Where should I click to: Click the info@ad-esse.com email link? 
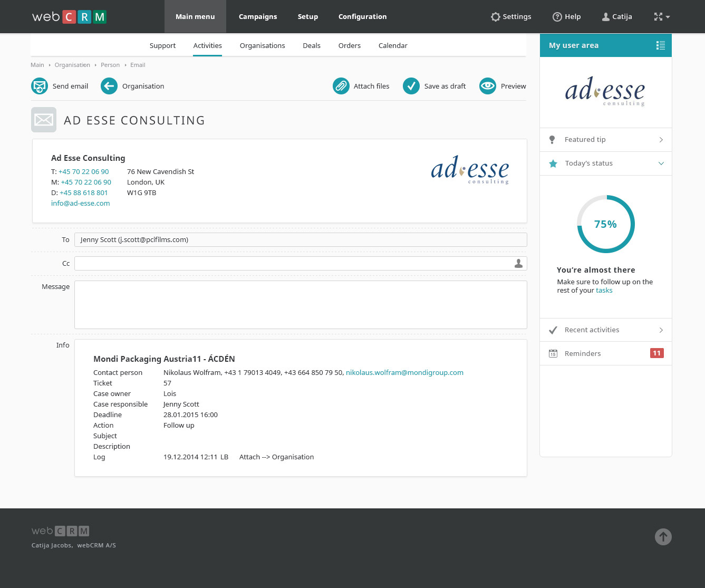[81, 203]
